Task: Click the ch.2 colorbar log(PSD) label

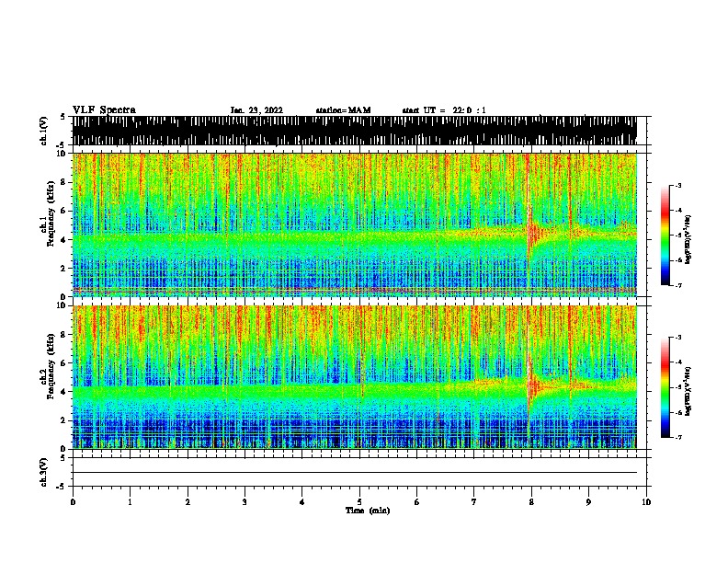Action: tap(688, 391)
